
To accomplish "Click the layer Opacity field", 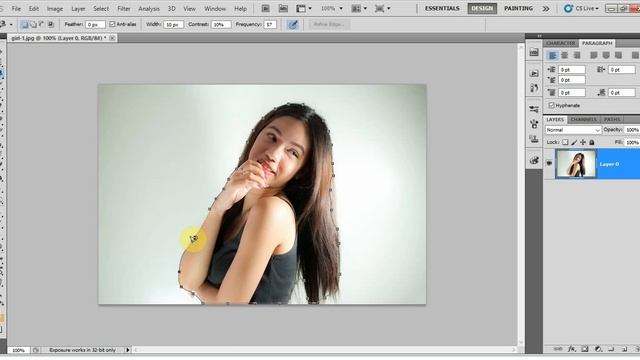I will (632, 130).
